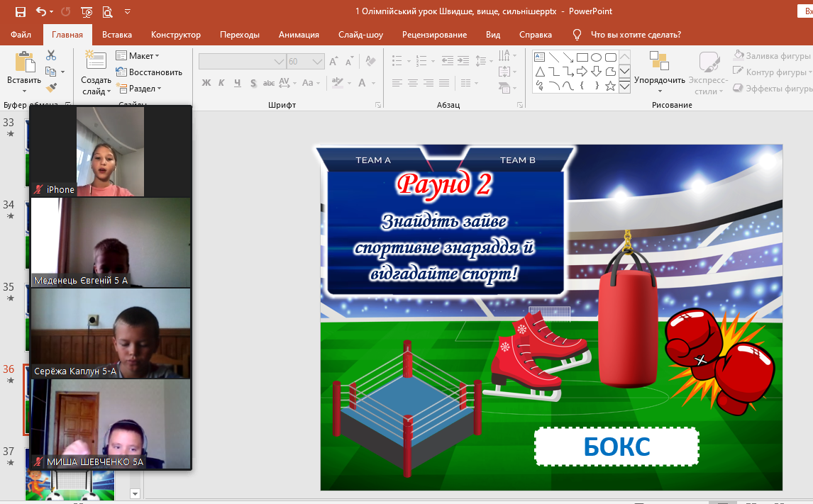Insert a text box from shapes gallery
The height and width of the screenshot is (504, 813).
(x=539, y=57)
